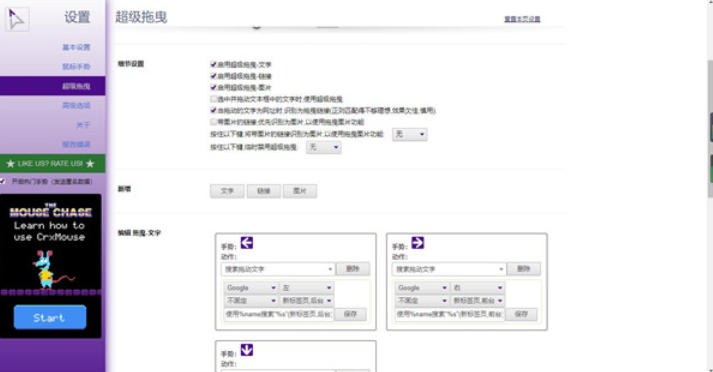Open the 不固定 dropdown in left-gesture card
The image size is (713, 372).
coord(251,301)
